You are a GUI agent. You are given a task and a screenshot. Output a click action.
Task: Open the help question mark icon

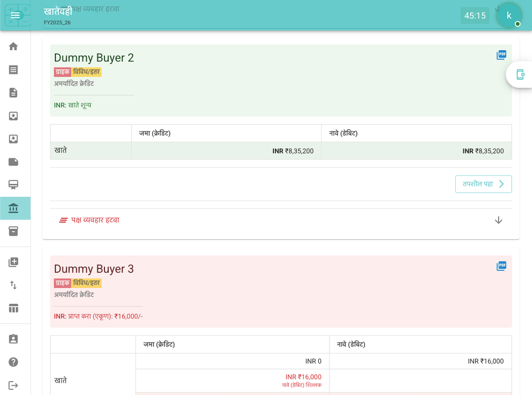[13, 362]
